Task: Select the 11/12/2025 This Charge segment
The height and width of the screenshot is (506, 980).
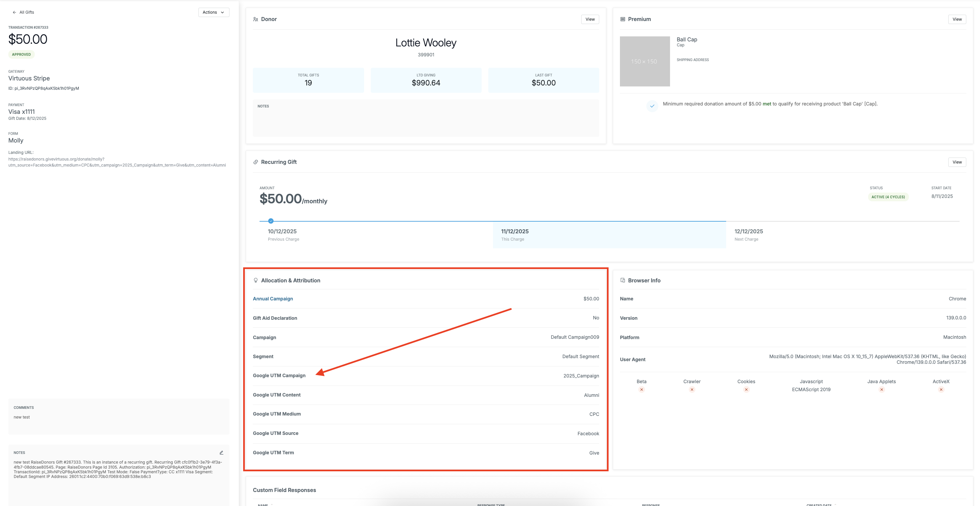Action: (x=610, y=235)
